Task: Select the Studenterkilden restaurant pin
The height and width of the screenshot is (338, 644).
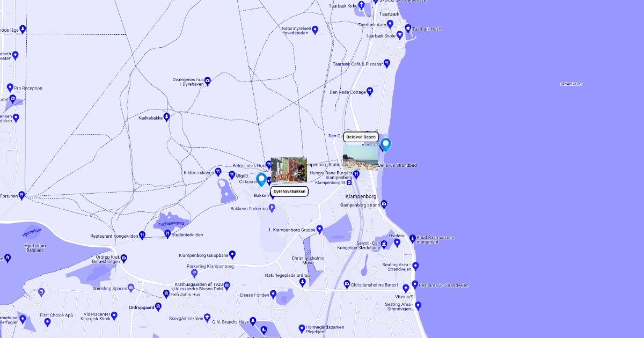Action: tap(167, 234)
